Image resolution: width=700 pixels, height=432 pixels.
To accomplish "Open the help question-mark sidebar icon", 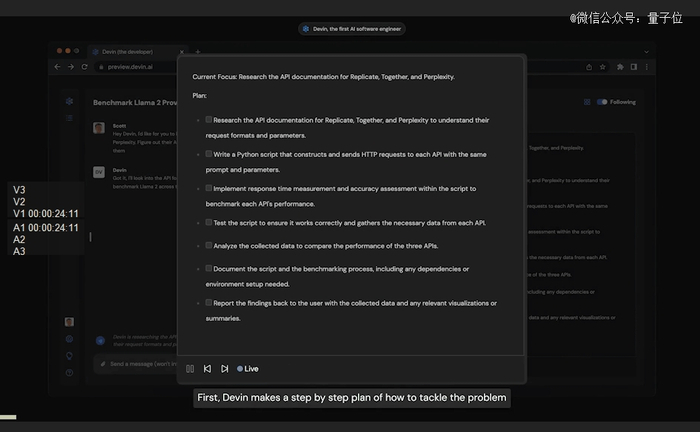I will [69, 373].
